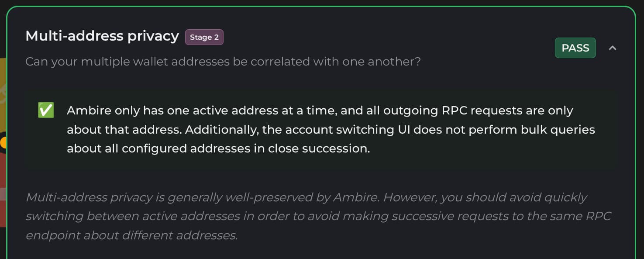
Task: Click the green checkmark emoji icon
Action: pos(46,111)
